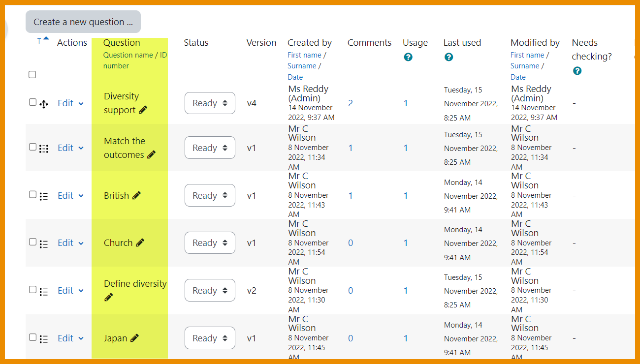
Task: Open the Last used help icon
Action: (x=448, y=57)
